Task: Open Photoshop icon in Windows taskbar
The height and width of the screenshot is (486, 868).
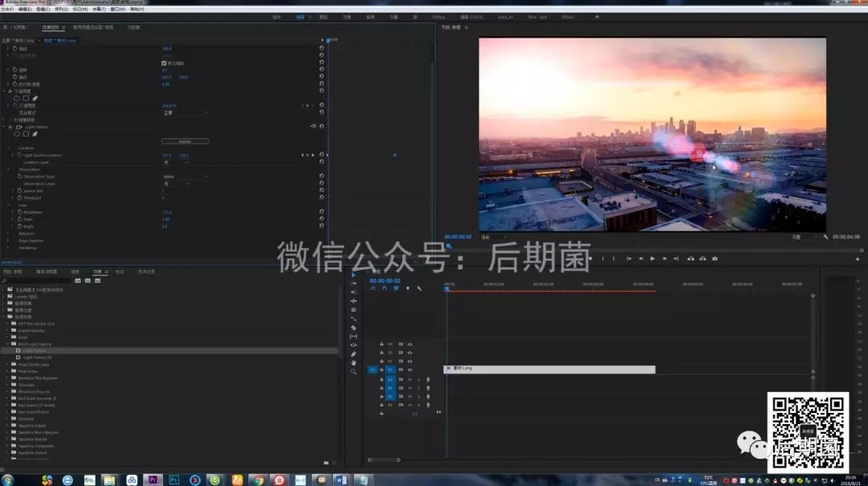Action: point(174,480)
